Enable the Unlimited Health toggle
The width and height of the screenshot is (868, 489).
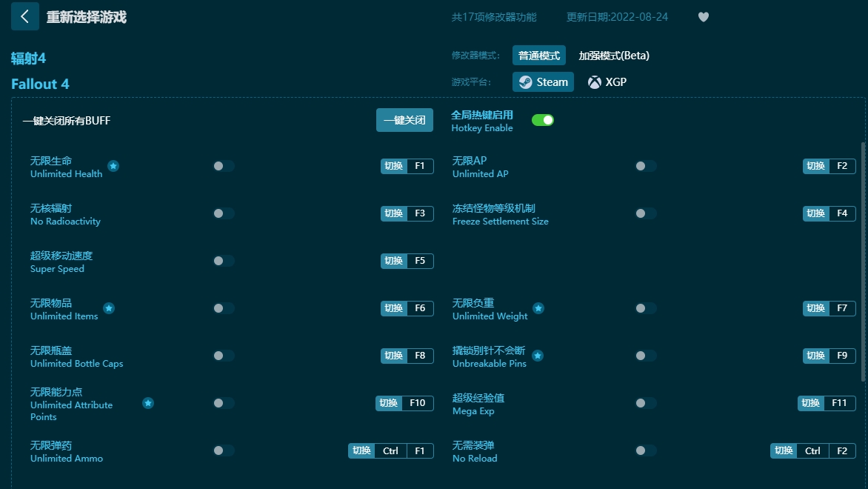point(224,166)
